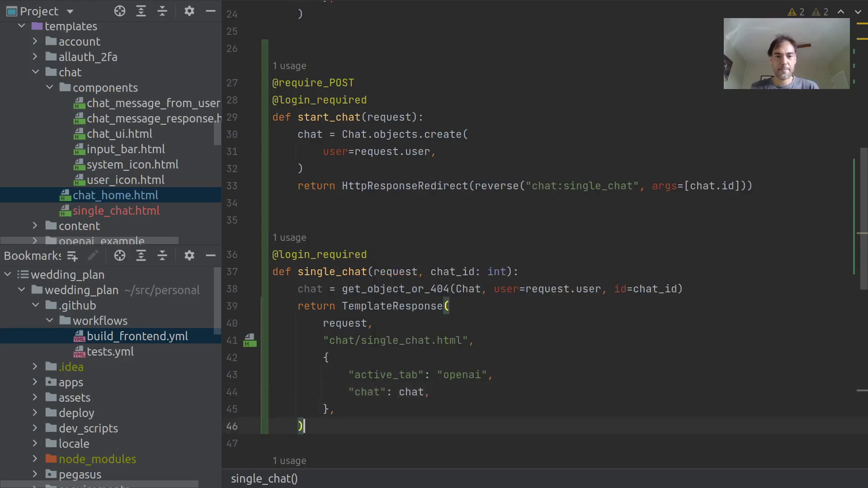Click the '1 usage' hint above start_chat
Image resolution: width=868 pixels, height=488 pixels.
289,66
